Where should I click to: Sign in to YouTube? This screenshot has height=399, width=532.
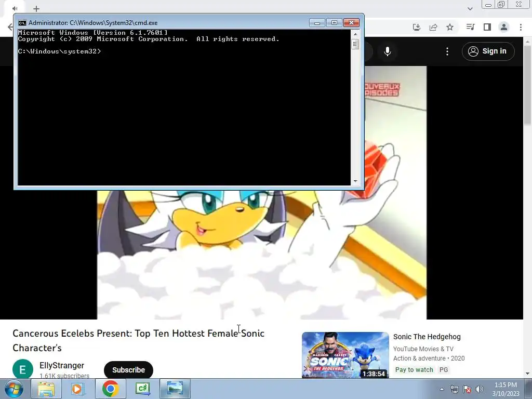pyautogui.click(x=488, y=51)
